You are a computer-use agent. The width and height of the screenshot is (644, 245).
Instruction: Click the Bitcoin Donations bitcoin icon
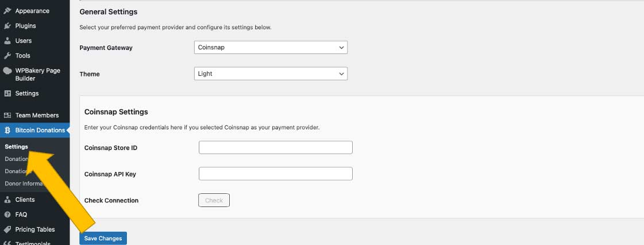[x=7, y=131]
